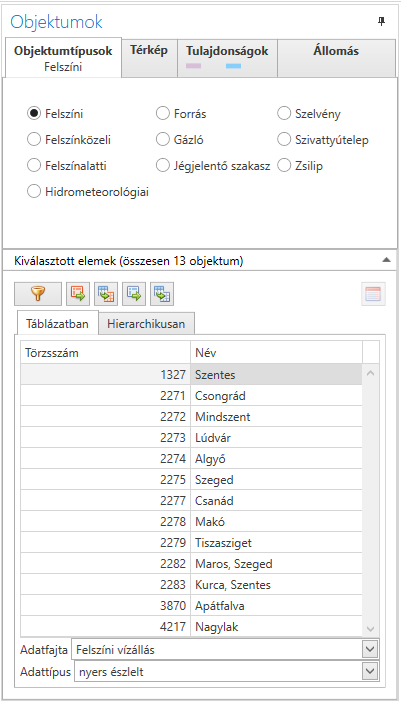Screen dimensions: 401x702
Task: Switch to the Állomás tab
Action: click(336, 51)
